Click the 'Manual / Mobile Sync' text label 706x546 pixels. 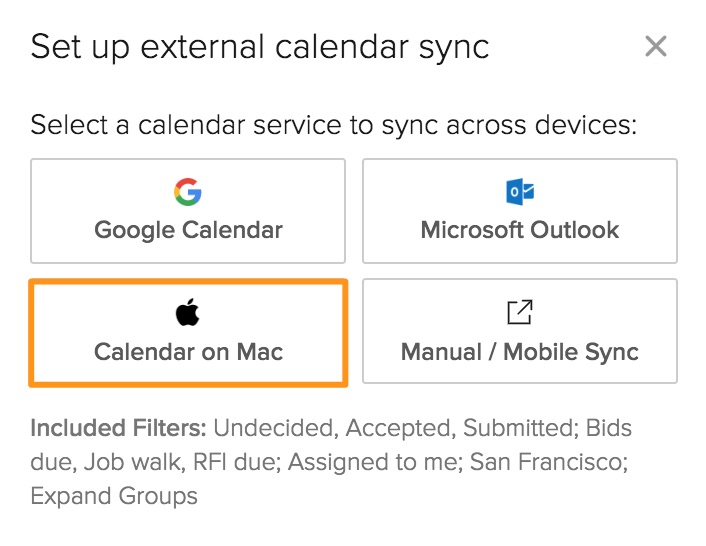click(520, 351)
